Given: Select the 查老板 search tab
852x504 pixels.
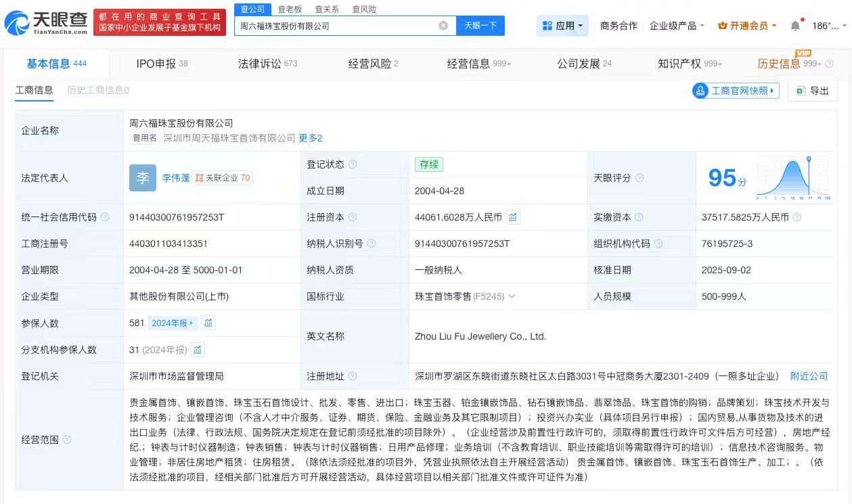Looking at the screenshot, I should click(290, 9).
